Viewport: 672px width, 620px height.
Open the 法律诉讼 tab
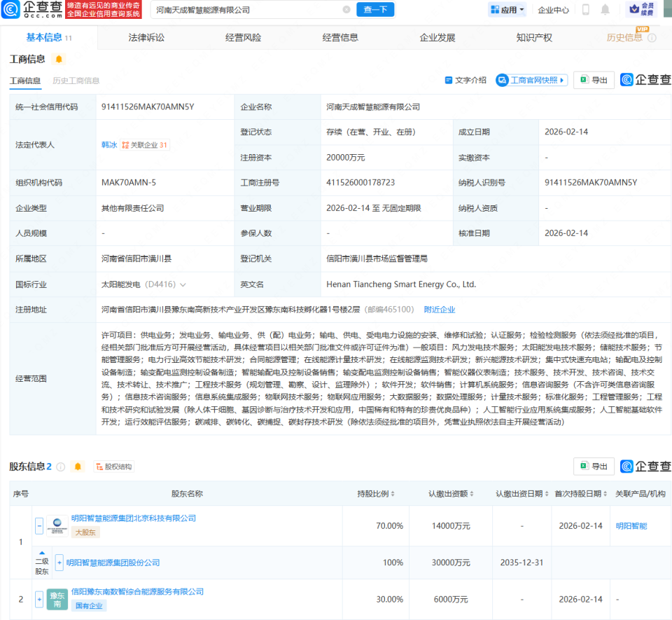146,37
